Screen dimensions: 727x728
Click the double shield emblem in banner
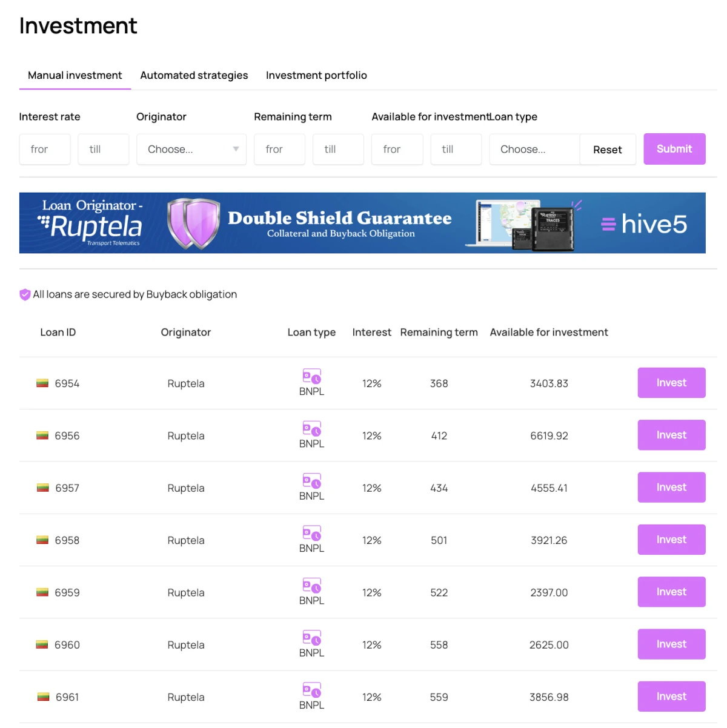pos(193,223)
